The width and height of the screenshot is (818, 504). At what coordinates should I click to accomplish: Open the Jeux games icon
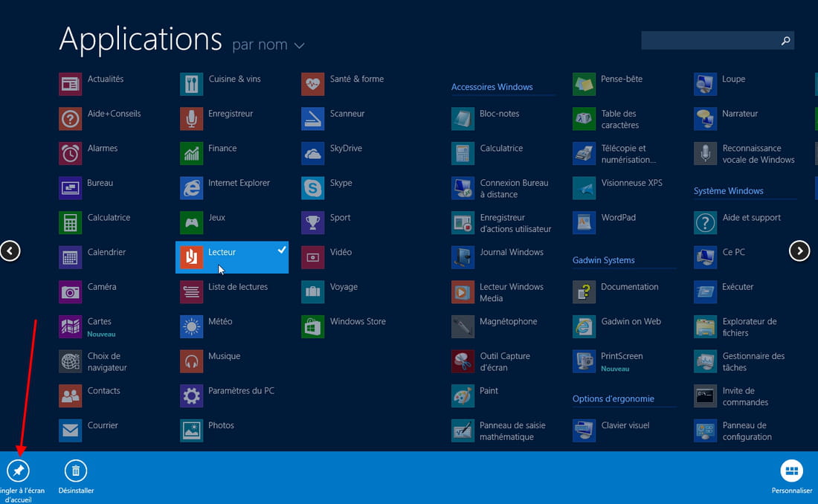[x=191, y=223]
